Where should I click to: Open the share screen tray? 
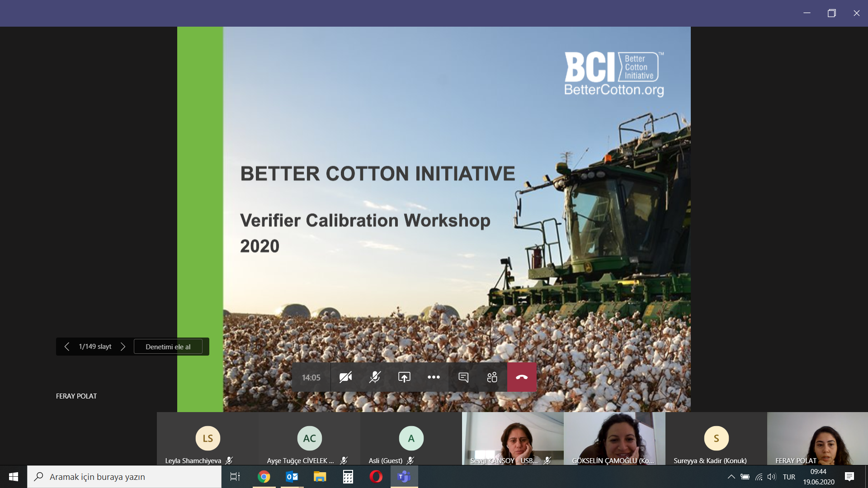404,377
